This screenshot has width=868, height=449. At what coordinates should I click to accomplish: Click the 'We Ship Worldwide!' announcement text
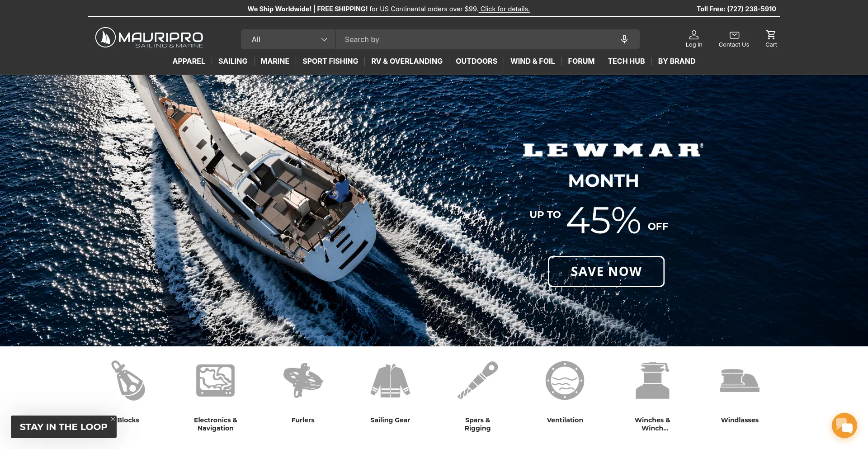coord(279,9)
